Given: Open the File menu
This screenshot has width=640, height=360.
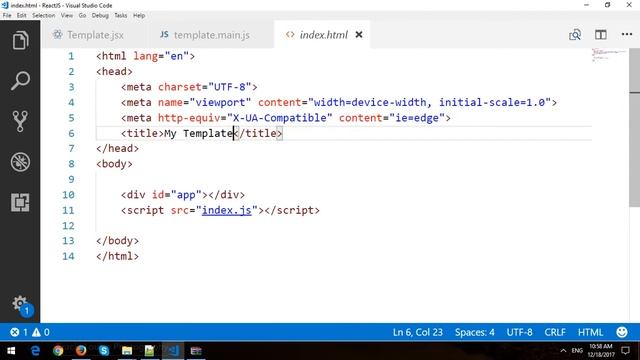Looking at the screenshot, I should click(7, 16).
